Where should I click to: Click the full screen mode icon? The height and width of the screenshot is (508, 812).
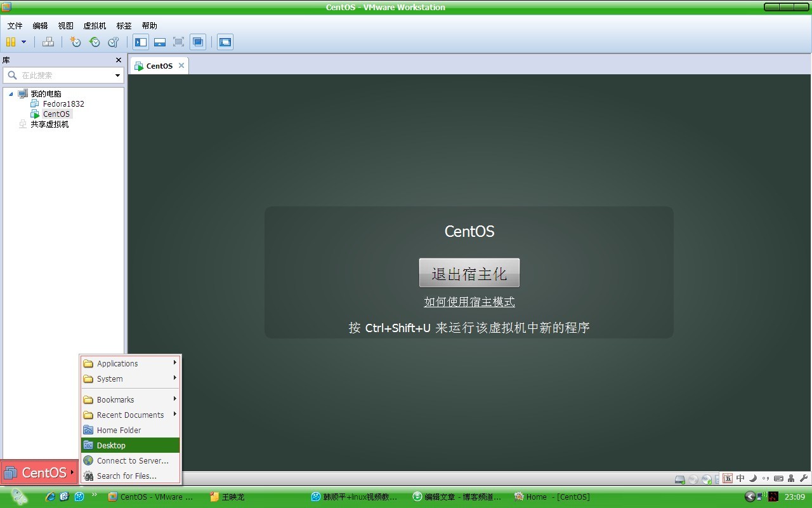point(179,42)
